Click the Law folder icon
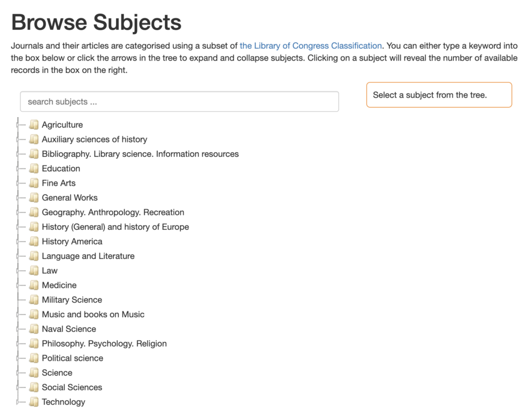Viewport: 531px width, 420px height. coord(34,270)
